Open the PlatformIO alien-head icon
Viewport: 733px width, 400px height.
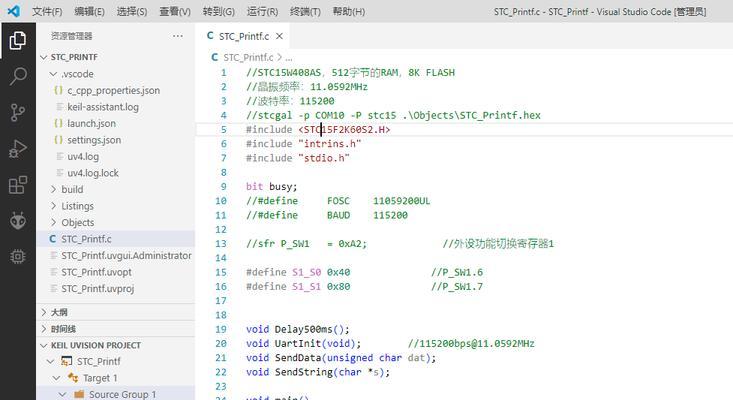[x=18, y=221]
